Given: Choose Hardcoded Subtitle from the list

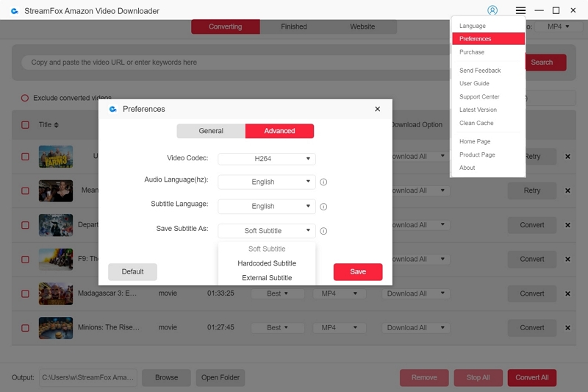Looking at the screenshot, I should (267, 263).
